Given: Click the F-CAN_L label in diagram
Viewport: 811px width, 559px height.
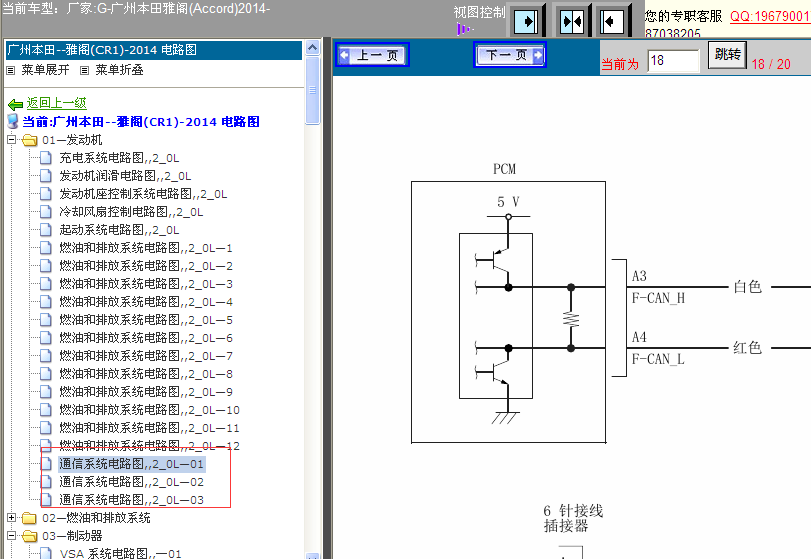Looking at the screenshot, I should pyautogui.click(x=658, y=359).
